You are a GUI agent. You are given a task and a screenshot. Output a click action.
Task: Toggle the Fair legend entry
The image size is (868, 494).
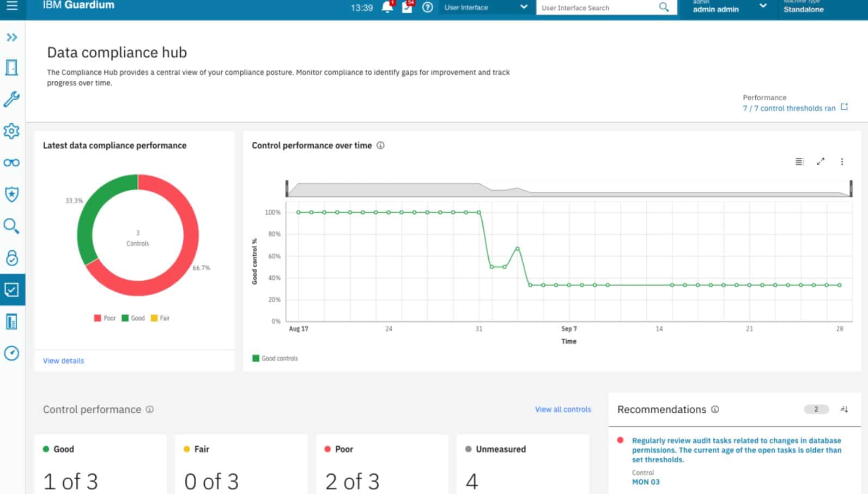[160, 318]
